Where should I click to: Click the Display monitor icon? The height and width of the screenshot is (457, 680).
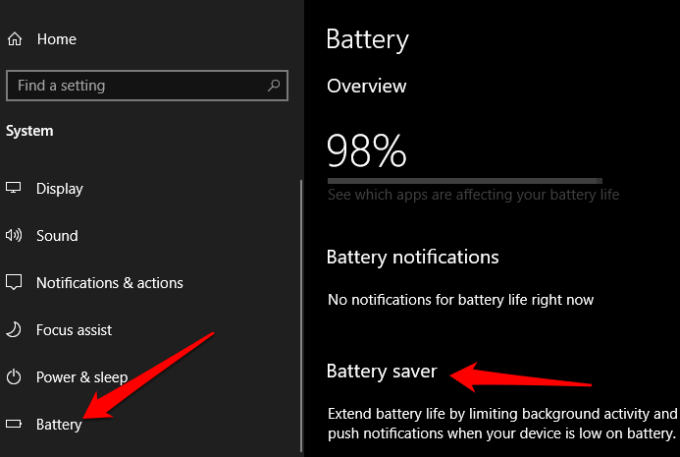14,188
